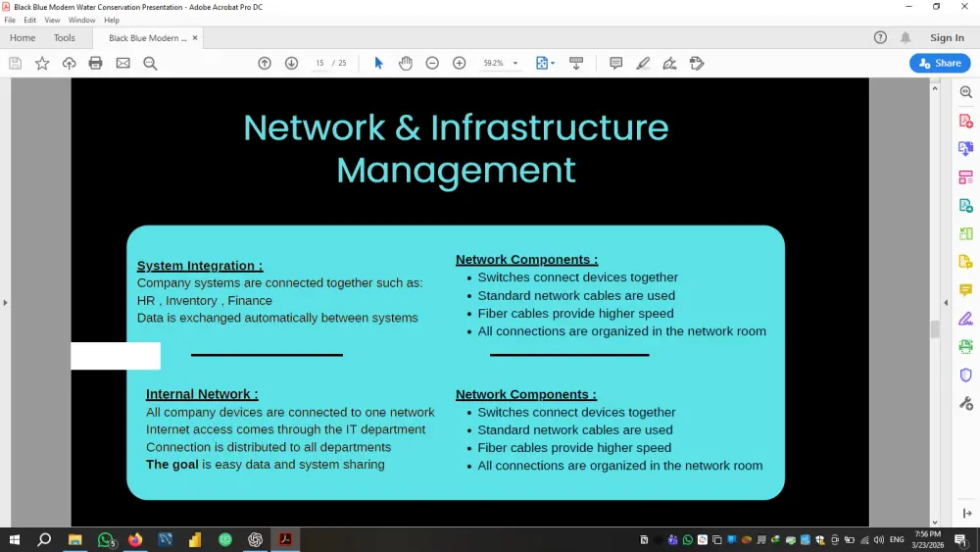Open the Sign document pen tool
Viewport: 980px width, 552px height.
(669, 63)
